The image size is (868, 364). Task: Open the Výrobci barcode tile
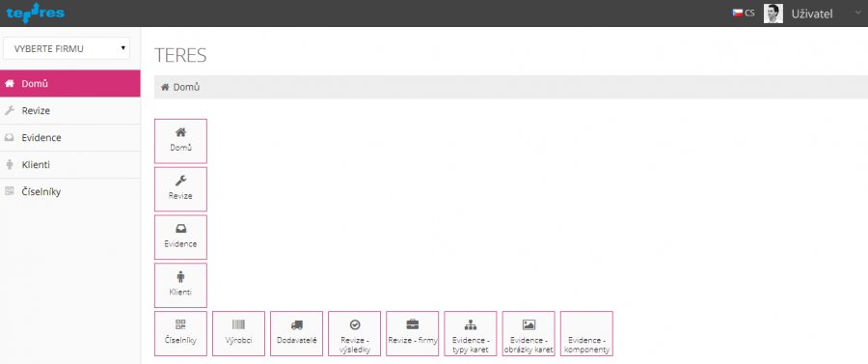point(238,333)
